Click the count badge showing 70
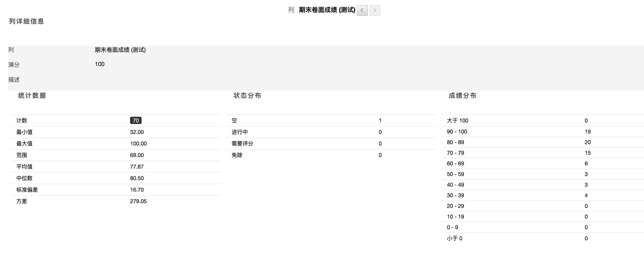 click(x=136, y=120)
